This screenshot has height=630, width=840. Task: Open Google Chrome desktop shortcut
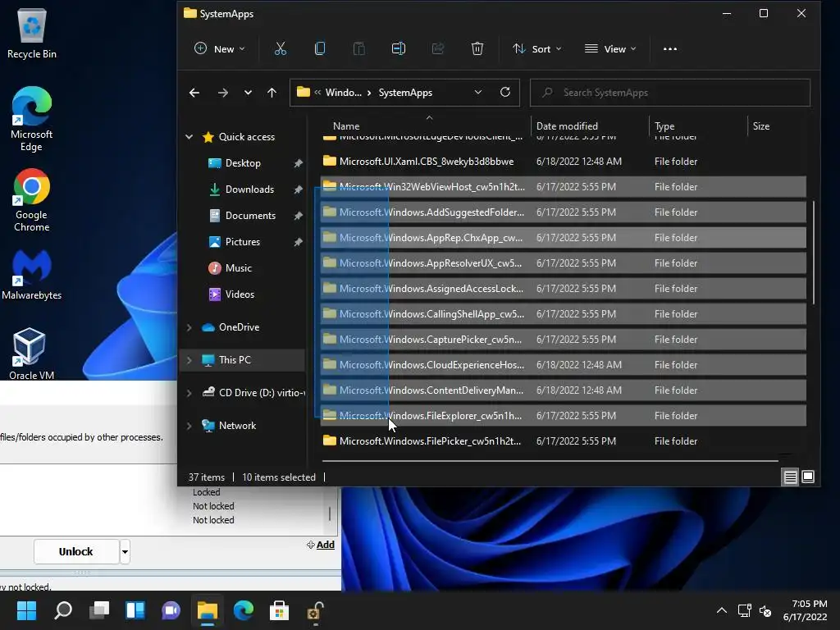[32, 200]
